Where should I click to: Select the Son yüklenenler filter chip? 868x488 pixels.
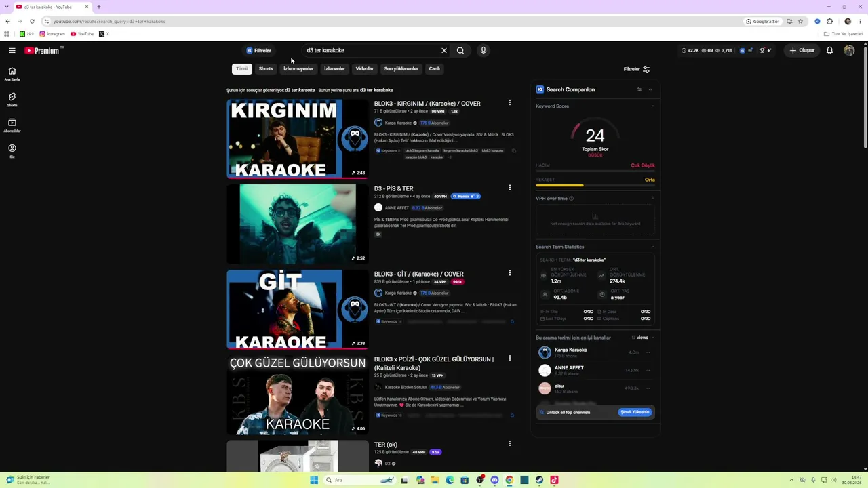[401, 68]
